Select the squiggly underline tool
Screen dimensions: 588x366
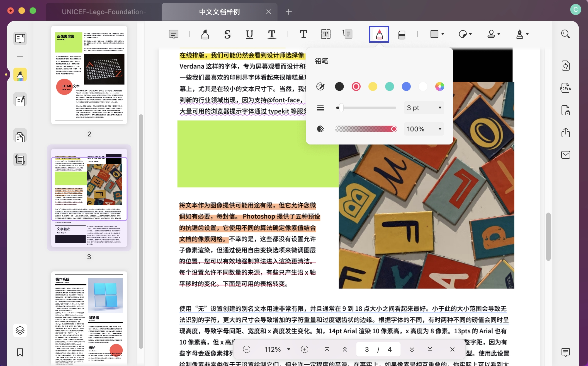pyautogui.click(x=272, y=34)
